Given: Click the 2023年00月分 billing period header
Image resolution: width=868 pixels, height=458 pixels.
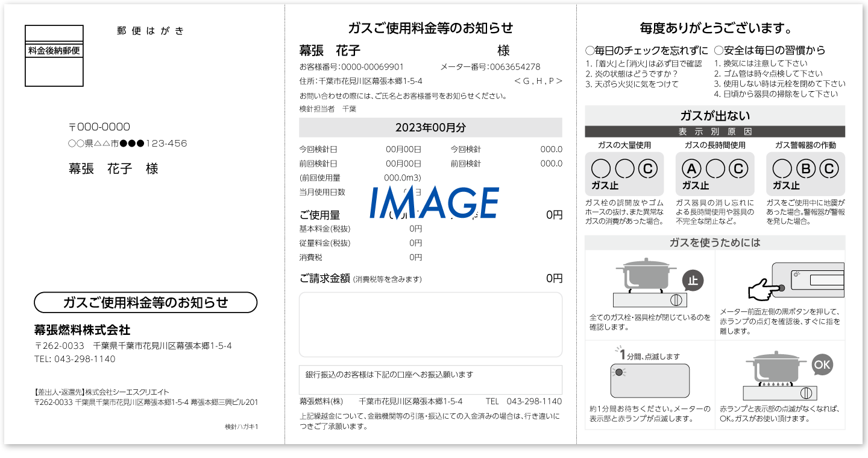Looking at the screenshot, I should coord(430,127).
